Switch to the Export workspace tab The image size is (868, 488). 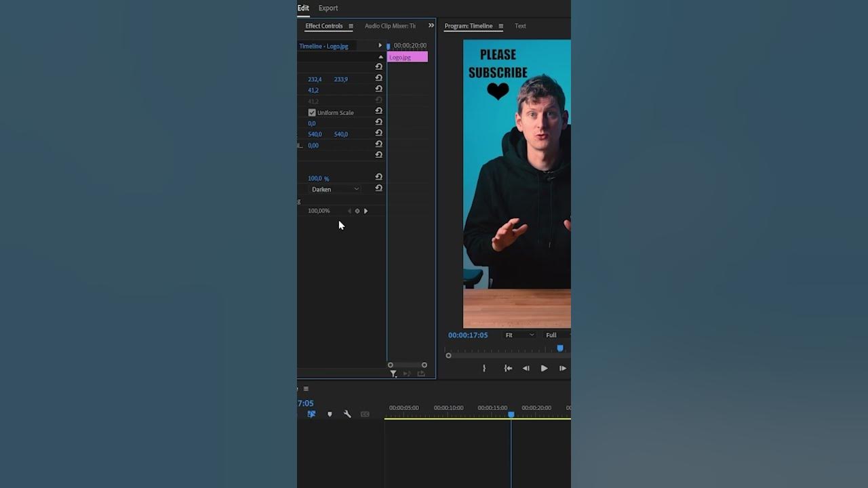tap(328, 8)
